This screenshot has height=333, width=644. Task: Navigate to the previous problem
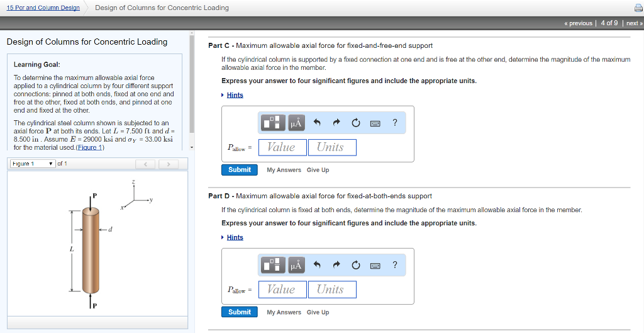coord(579,23)
